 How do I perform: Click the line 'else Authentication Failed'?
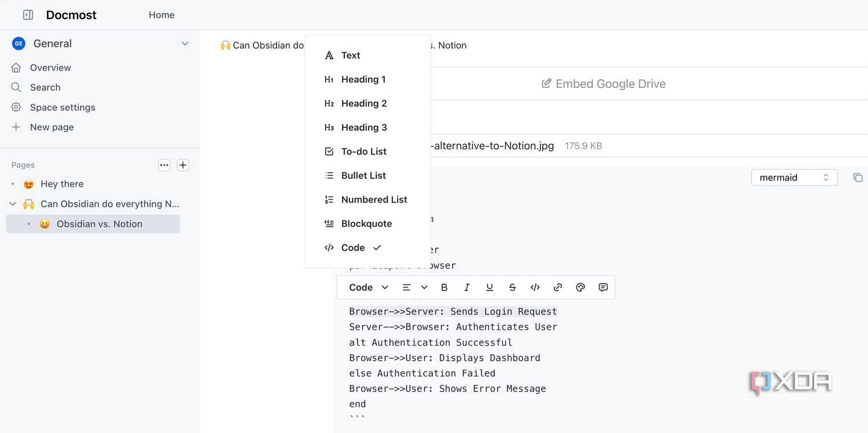tap(422, 373)
